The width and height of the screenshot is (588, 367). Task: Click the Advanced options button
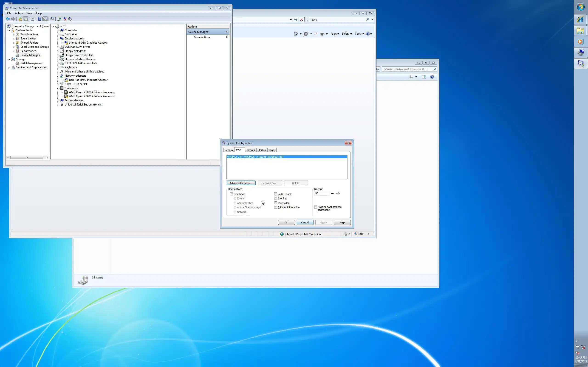coord(241,183)
